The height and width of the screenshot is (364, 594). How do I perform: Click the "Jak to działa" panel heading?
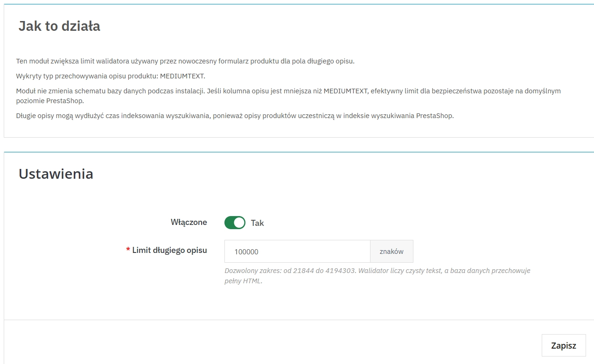[x=59, y=26]
